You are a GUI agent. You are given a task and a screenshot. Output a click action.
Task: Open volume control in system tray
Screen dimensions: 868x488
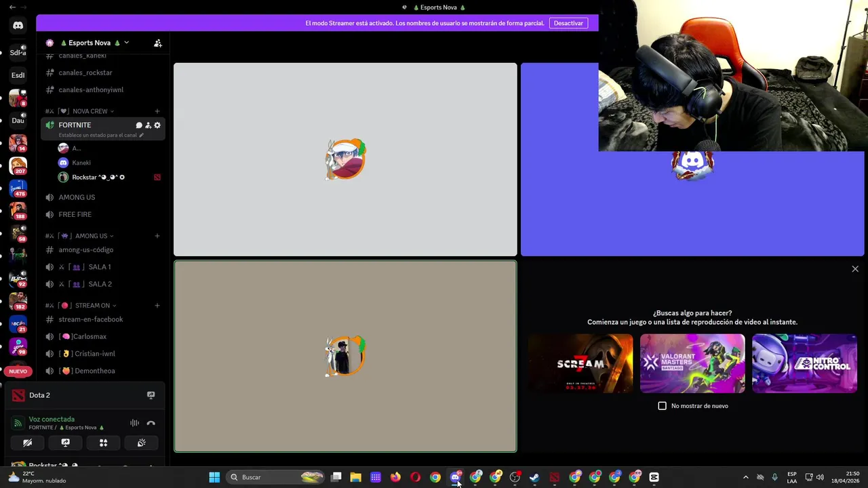[820, 477]
